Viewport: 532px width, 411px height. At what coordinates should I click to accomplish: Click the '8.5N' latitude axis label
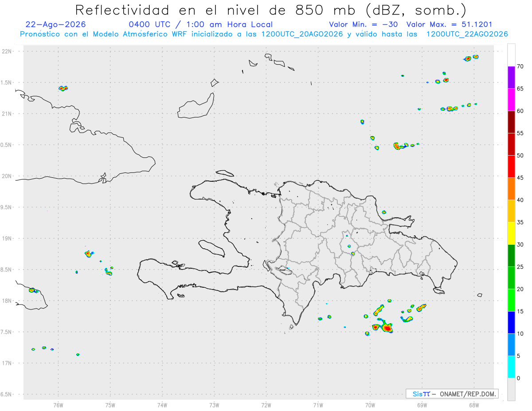coord(7,270)
